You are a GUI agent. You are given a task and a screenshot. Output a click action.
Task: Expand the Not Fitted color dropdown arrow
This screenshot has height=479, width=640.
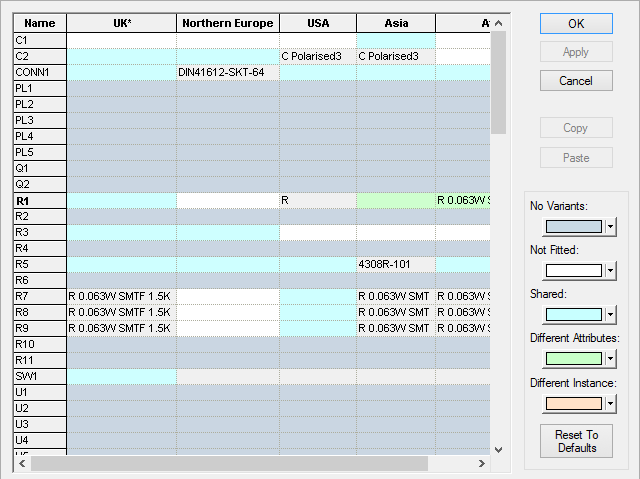point(610,271)
